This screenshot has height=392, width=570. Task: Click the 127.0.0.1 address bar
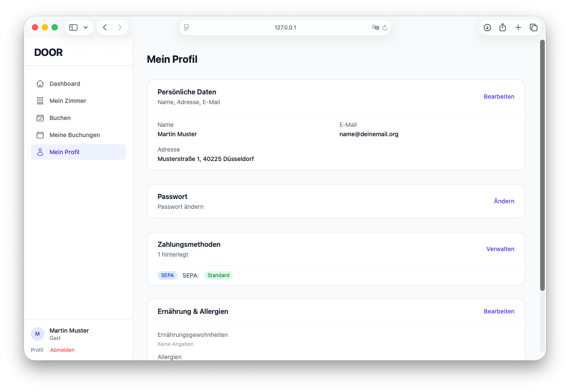pos(285,27)
